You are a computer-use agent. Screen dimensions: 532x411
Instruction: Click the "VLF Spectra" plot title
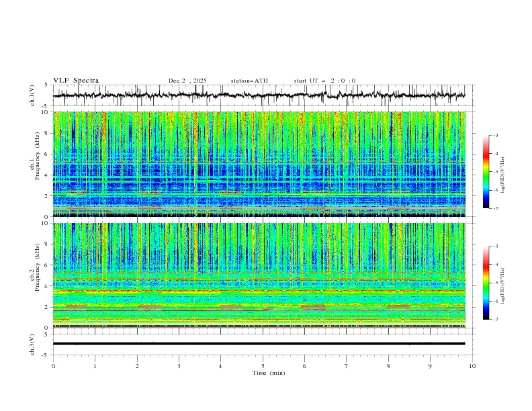click(x=76, y=81)
